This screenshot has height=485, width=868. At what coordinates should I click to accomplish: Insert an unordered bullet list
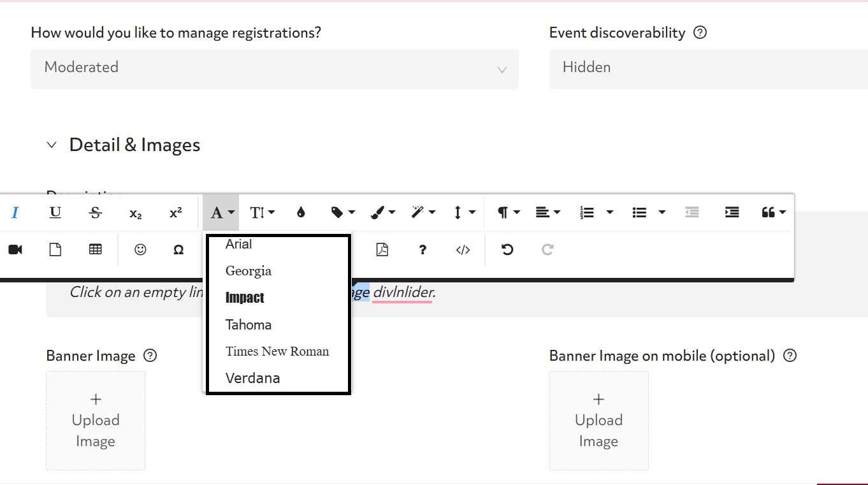click(x=639, y=212)
